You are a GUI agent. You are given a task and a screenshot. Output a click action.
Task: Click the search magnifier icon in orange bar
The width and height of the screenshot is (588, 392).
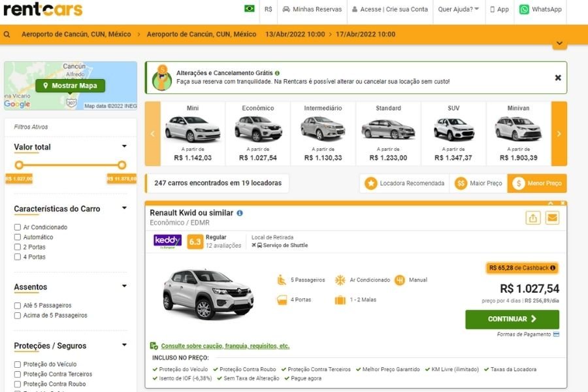tap(7, 35)
